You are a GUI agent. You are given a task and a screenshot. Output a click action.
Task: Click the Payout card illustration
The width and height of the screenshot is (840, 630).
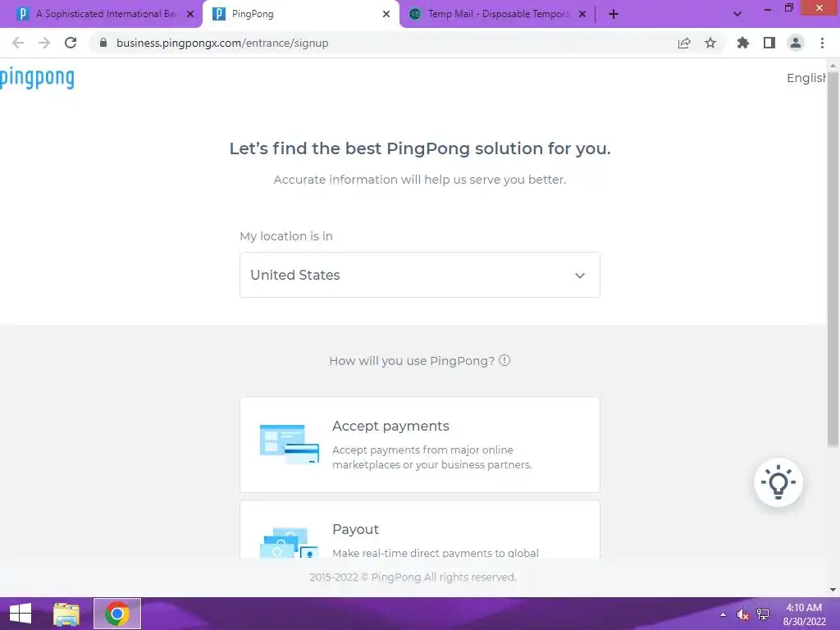[x=290, y=542]
